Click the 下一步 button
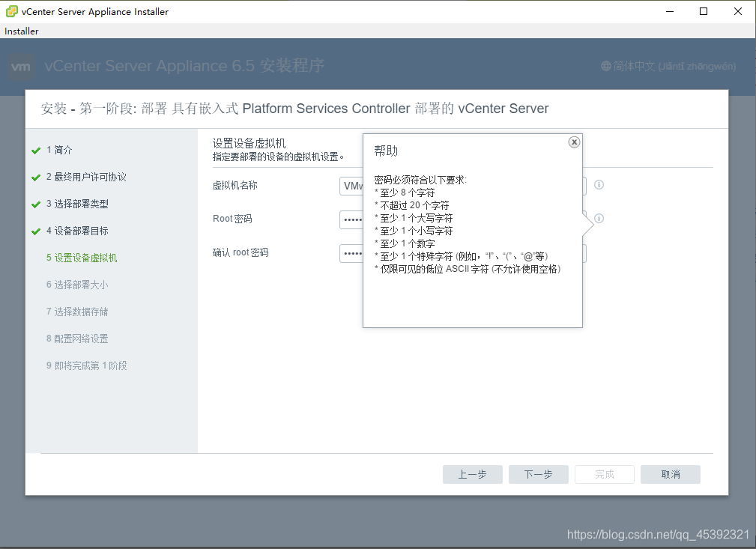This screenshot has width=756, height=549. pos(538,474)
